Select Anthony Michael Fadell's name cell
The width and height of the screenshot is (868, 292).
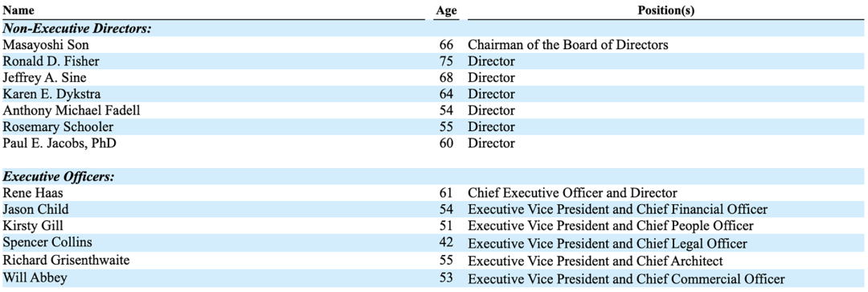tap(72, 110)
